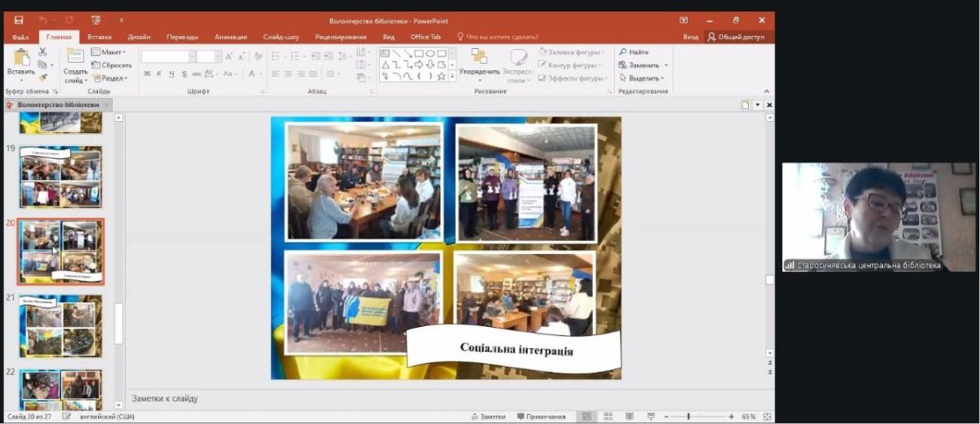Screen dimensions: 980x424
Task: Open the Вставка ribbon tab
Action: pos(100,37)
